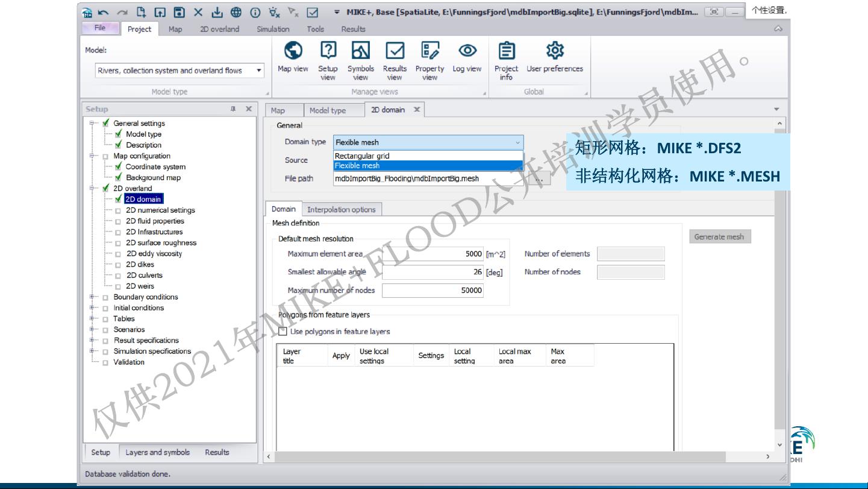Click the X close-project icon in quick toolbar

coord(198,12)
